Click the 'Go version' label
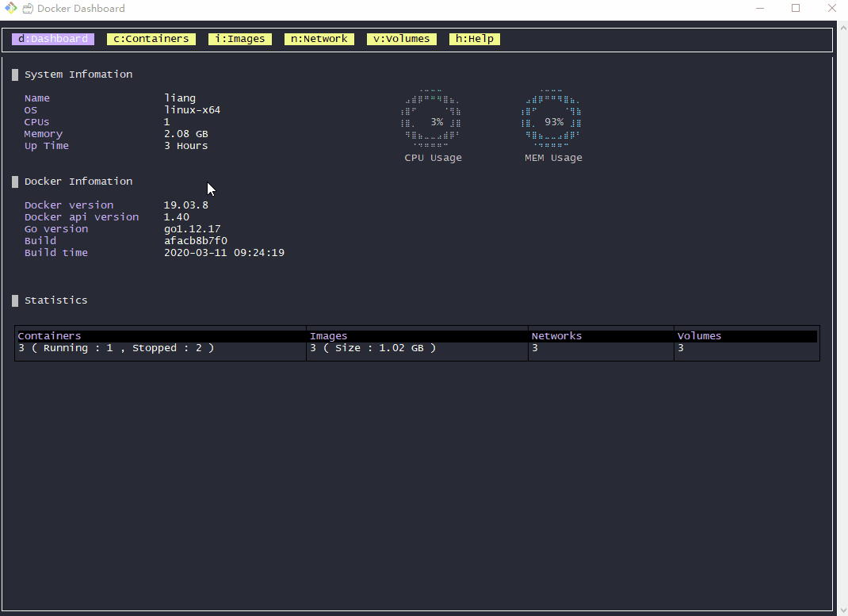This screenshot has height=616, width=848. coord(56,229)
